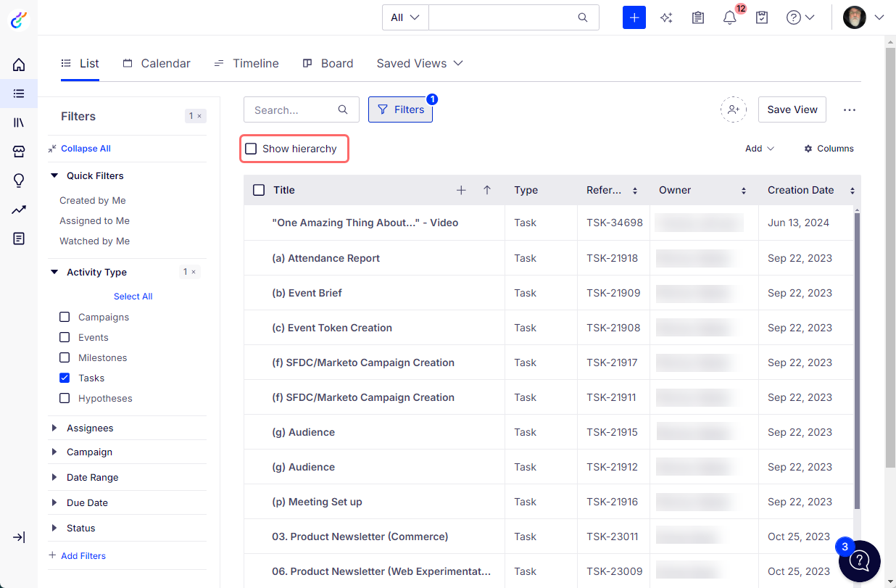Apply the Watched by Me quick filter

(x=95, y=241)
